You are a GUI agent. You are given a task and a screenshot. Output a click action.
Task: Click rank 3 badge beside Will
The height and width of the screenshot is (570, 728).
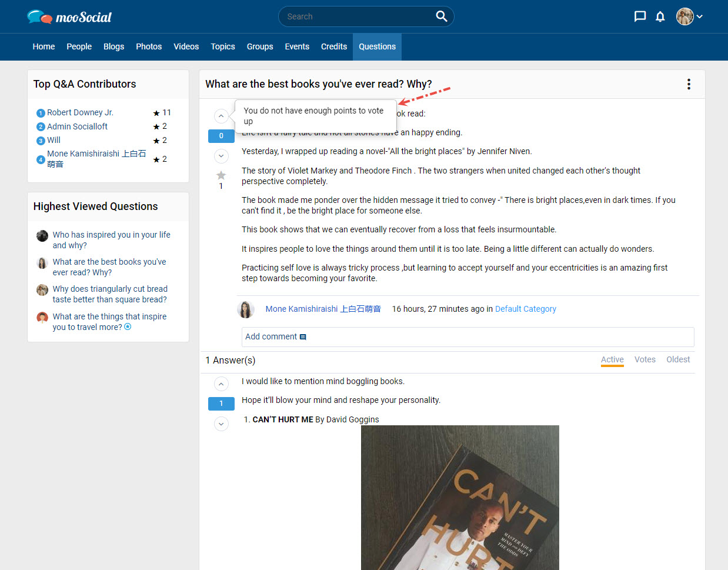pos(41,141)
